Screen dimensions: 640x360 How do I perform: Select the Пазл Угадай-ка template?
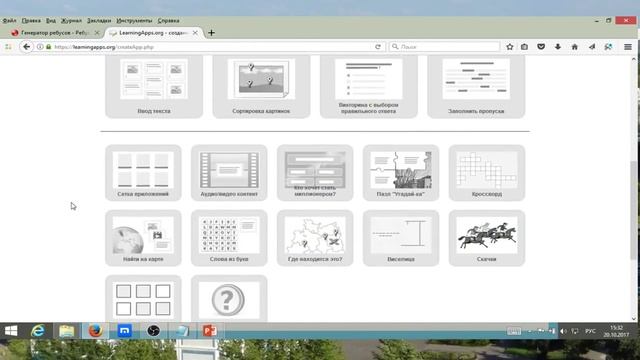coord(401,173)
